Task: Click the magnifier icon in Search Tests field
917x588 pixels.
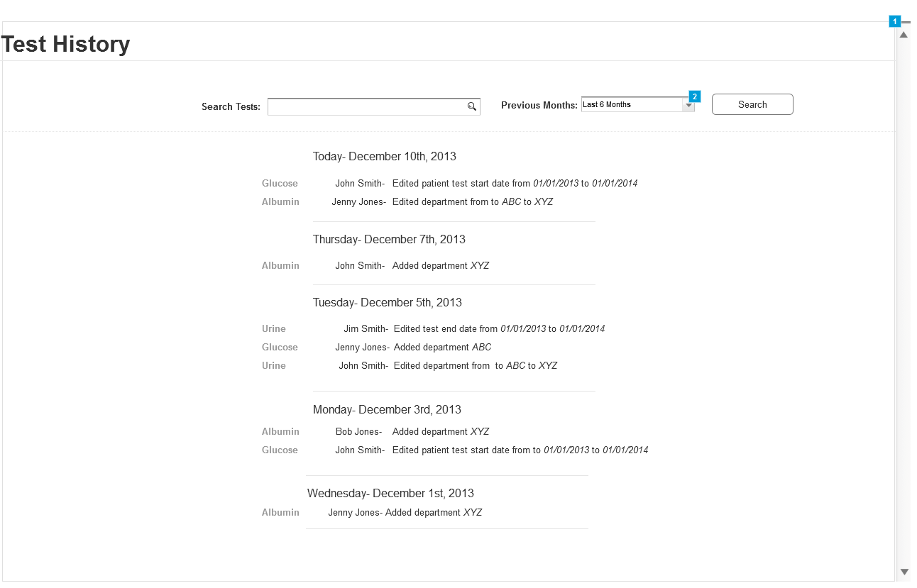Action: (471, 106)
